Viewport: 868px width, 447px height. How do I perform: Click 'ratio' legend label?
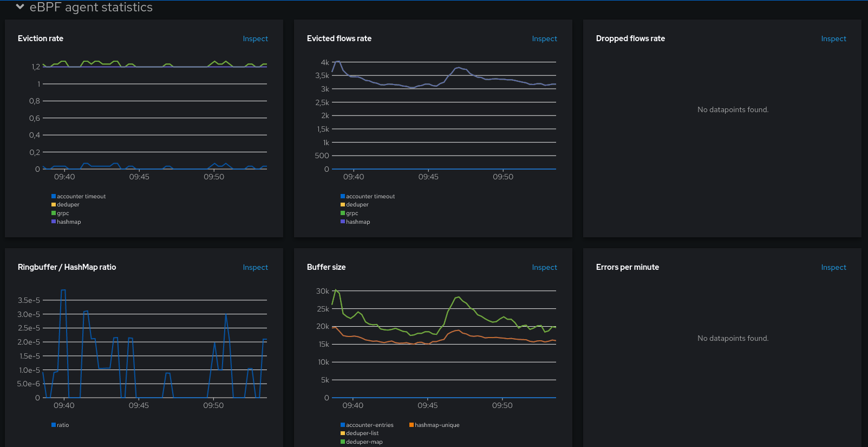[x=63, y=425]
